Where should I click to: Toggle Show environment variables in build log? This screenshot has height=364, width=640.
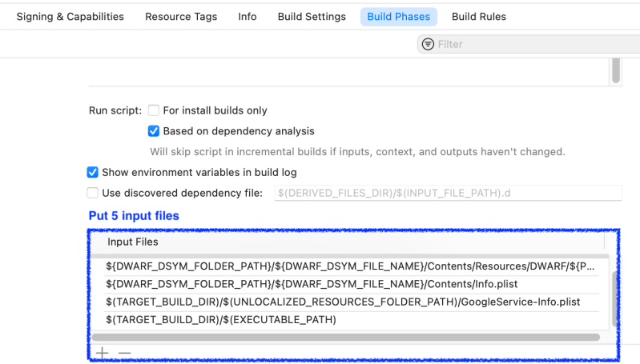point(93,172)
